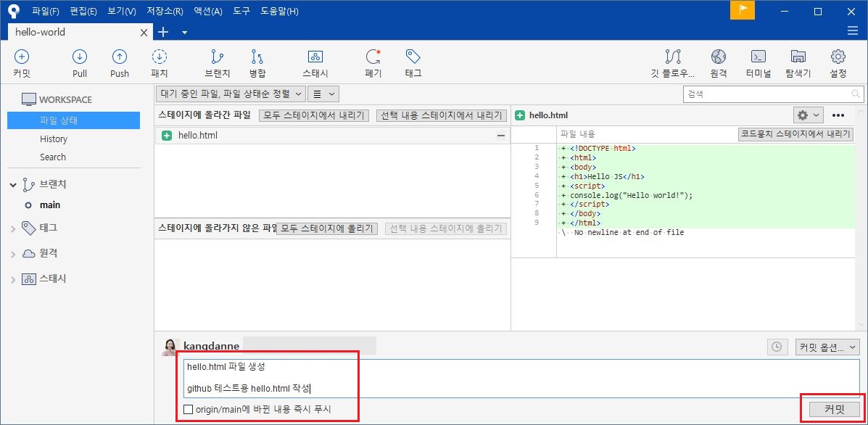The height and width of the screenshot is (425, 868).
Task: Click the diff pane scrollbar down arrow
Action: pos(861,325)
